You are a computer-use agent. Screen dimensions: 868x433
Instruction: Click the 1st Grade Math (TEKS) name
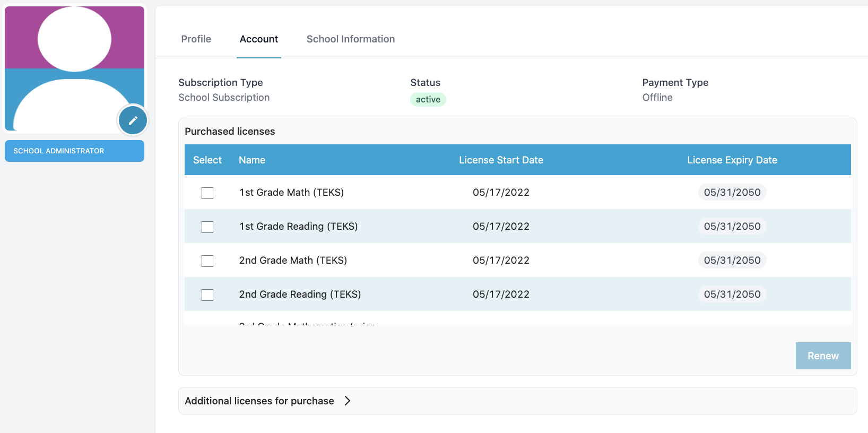click(x=291, y=193)
